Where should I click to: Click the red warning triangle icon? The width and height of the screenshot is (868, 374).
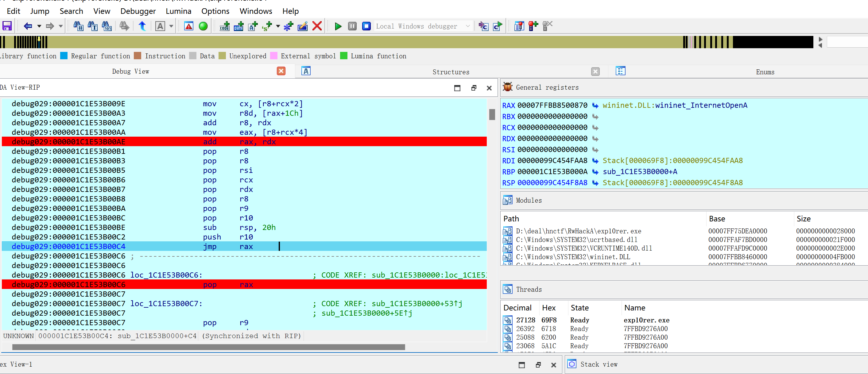189,26
